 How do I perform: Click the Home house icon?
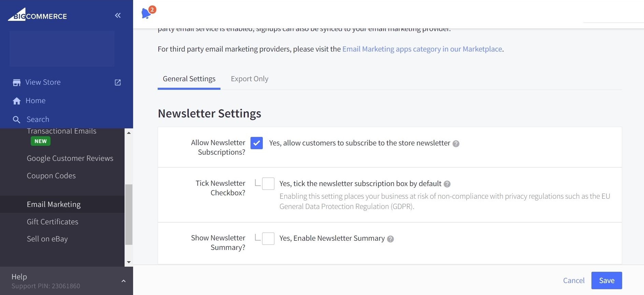(16, 101)
